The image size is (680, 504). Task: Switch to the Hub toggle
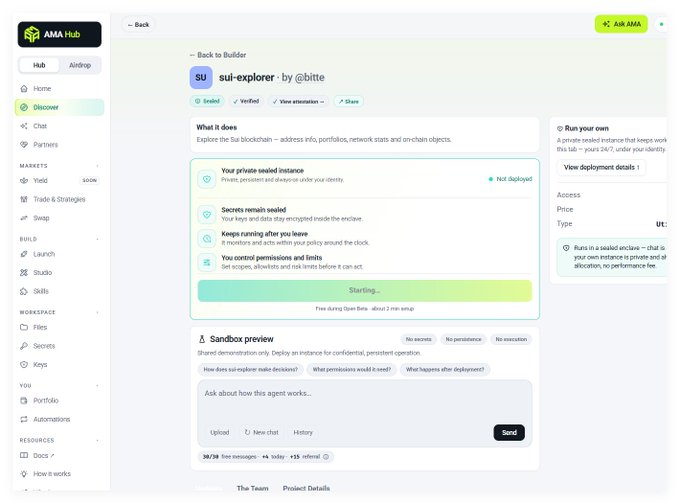(x=39, y=65)
